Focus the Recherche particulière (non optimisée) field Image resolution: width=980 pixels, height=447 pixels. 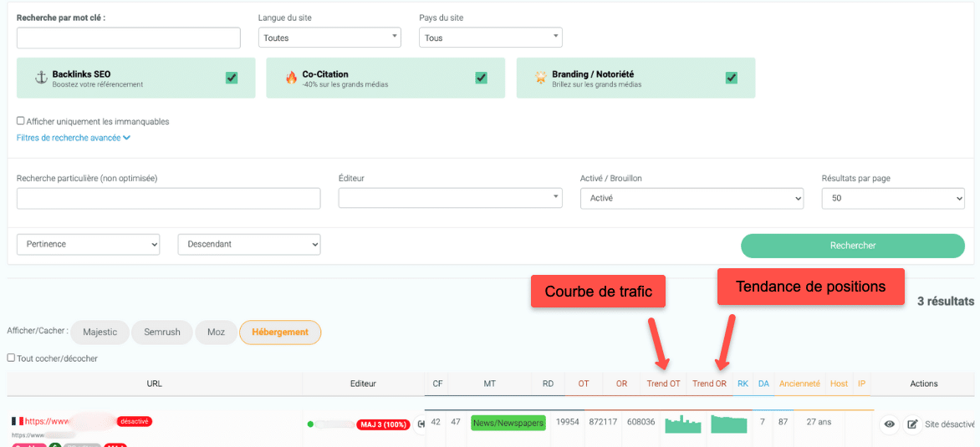(169, 199)
